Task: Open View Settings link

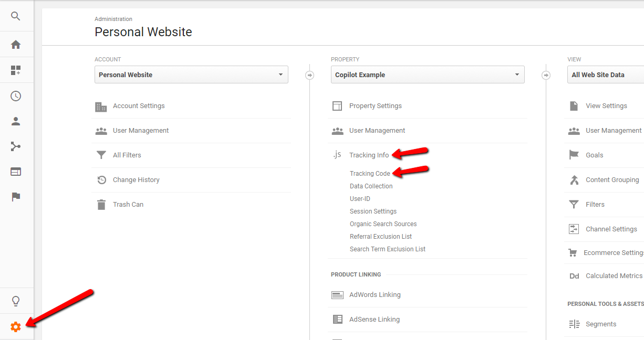Action: pos(606,106)
